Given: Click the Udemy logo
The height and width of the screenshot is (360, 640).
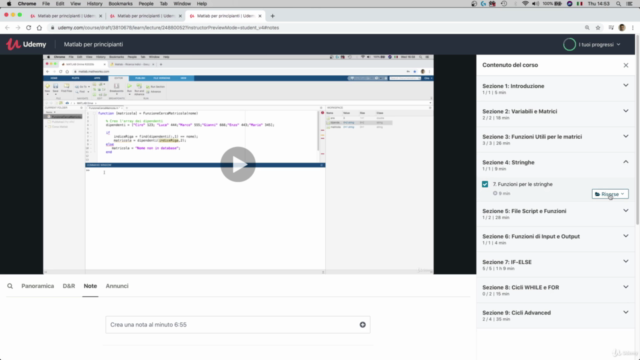Looking at the screenshot, I should point(26,44).
